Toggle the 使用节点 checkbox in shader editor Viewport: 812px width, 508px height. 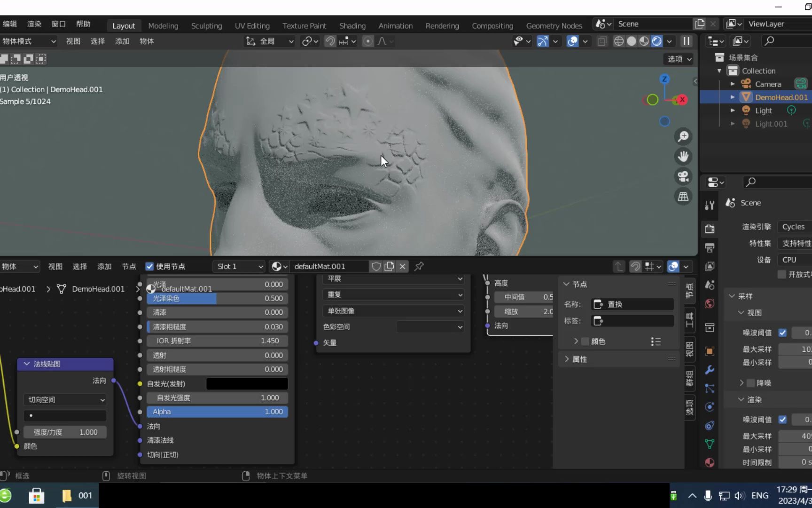pyautogui.click(x=149, y=266)
